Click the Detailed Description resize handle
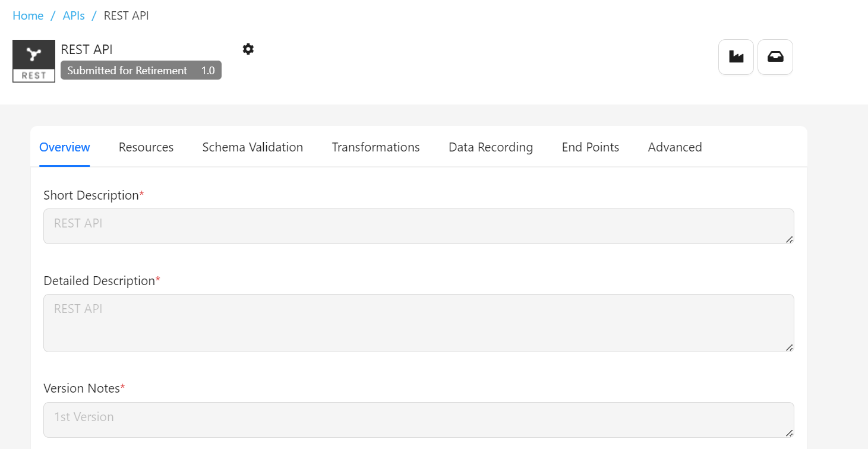868x449 pixels. (790, 347)
